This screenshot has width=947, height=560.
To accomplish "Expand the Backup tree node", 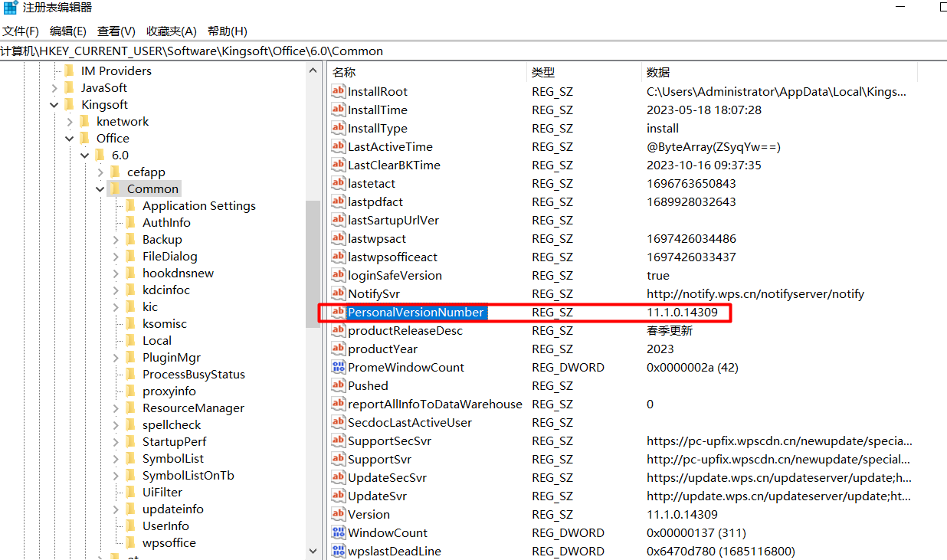I will [116, 240].
